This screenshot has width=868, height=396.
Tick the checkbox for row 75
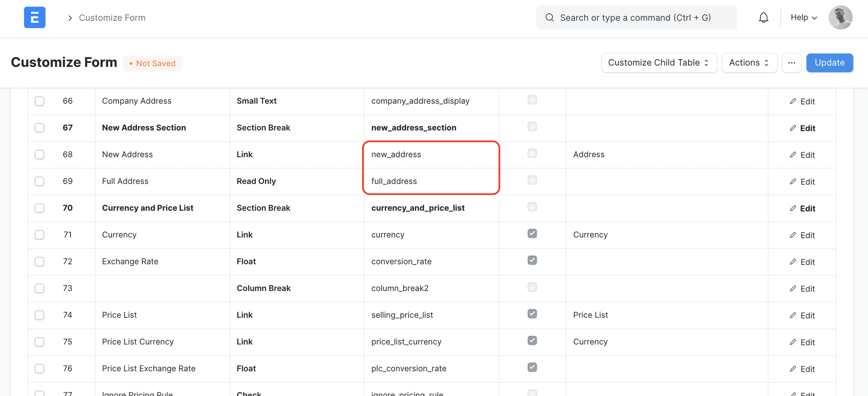pyautogui.click(x=40, y=342)
